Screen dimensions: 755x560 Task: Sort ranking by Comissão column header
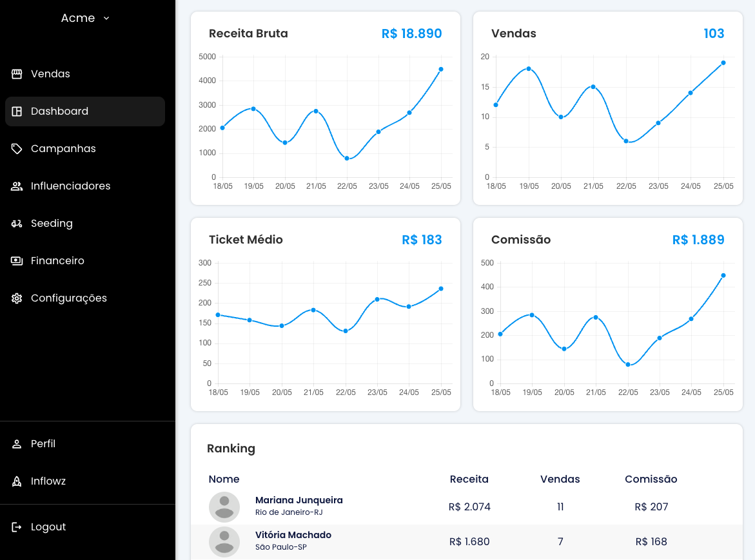pyautogui.click(x=651, y=479)
